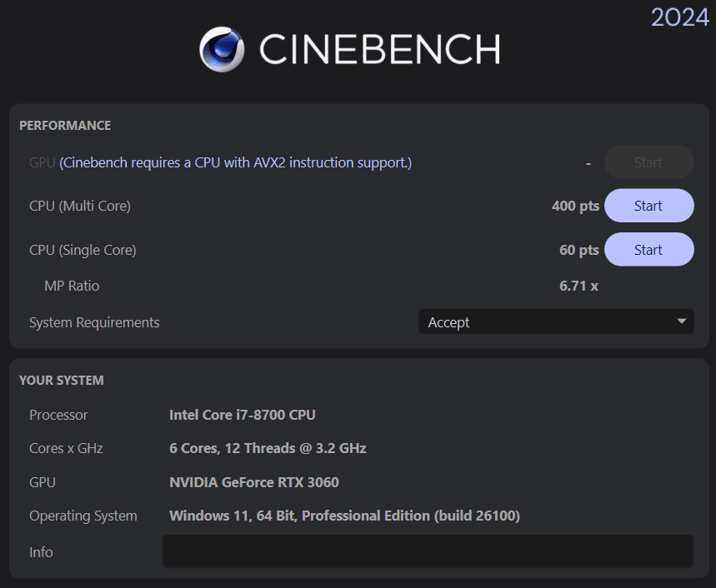Click the Operating System label
Screen dimensions: 716x588
point(83,516)
